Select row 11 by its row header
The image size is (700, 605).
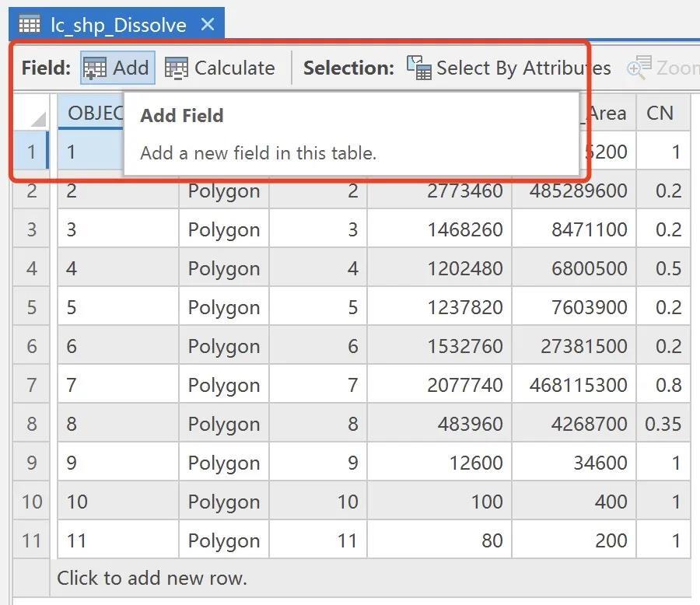[x=31, y=540]
